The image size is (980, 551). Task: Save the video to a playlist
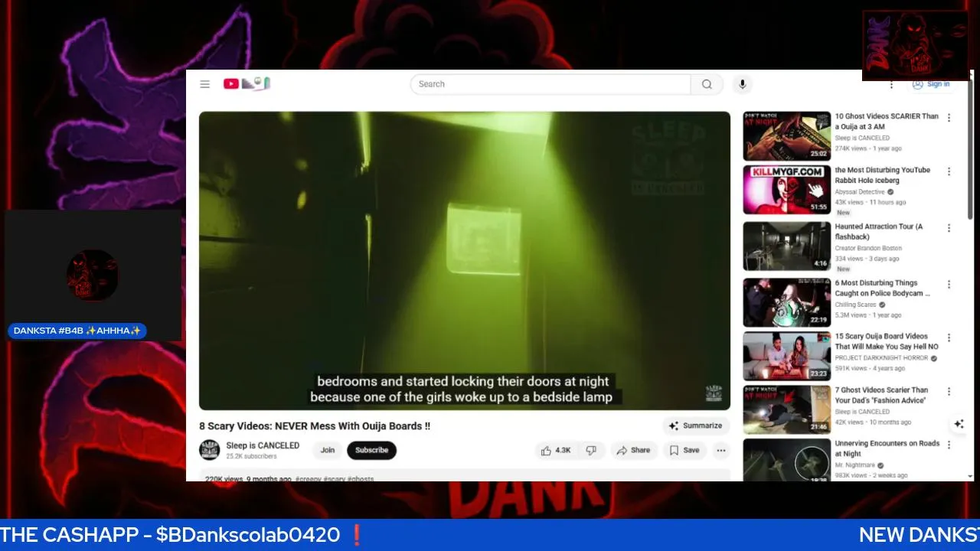[x=684, y=451]
